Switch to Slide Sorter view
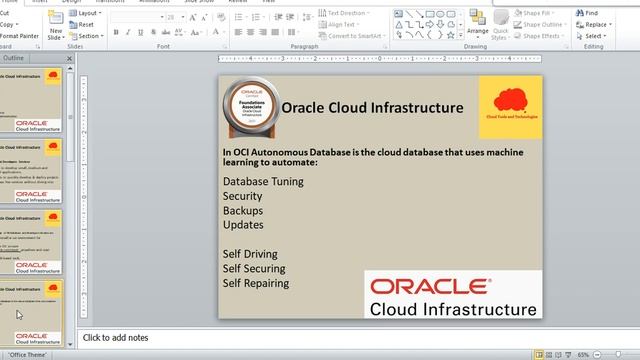 pyautogui.click(x=549, y=355)
